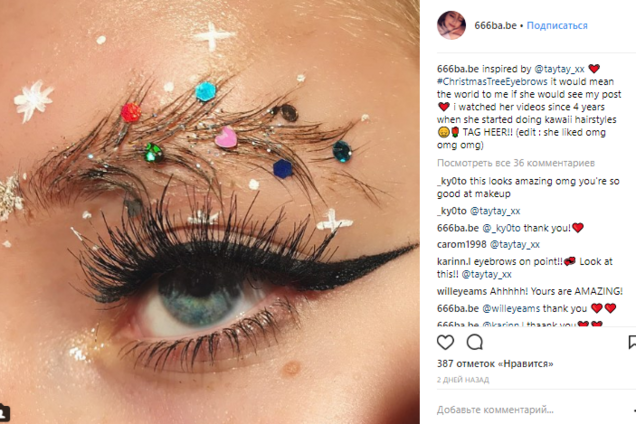Screen dimensions: 636x424
Task: Expand Посмотреть все 36 комментариев
Action: point(516,163)
